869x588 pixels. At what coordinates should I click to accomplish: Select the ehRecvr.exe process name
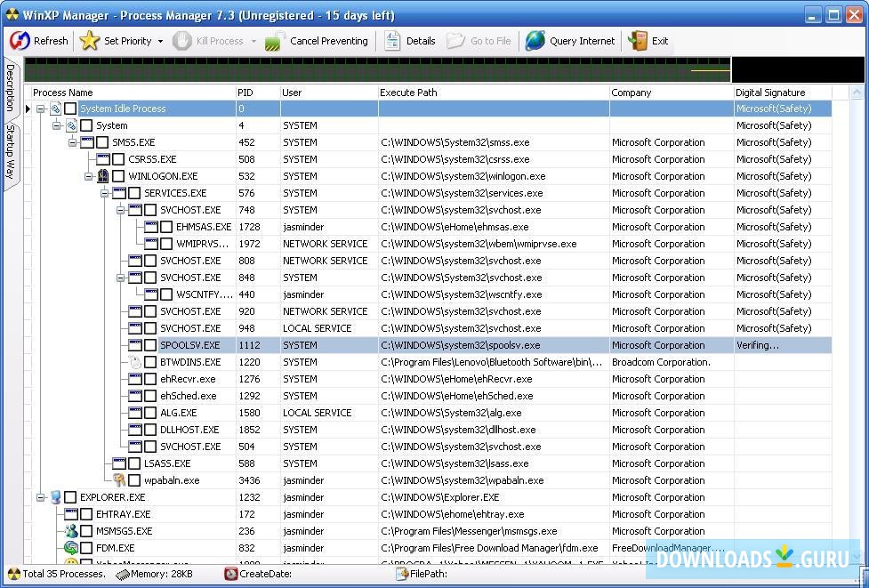tap(188, 379)
